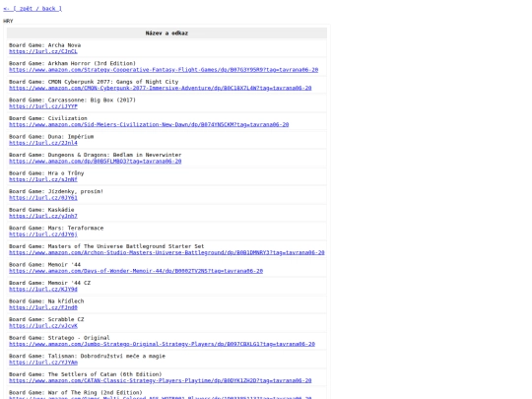Open the Jízdenky, prosím! link
Image resolution: width=532 pixels, height=399 pixels.
pyautogui.click(x=43, y=198)
